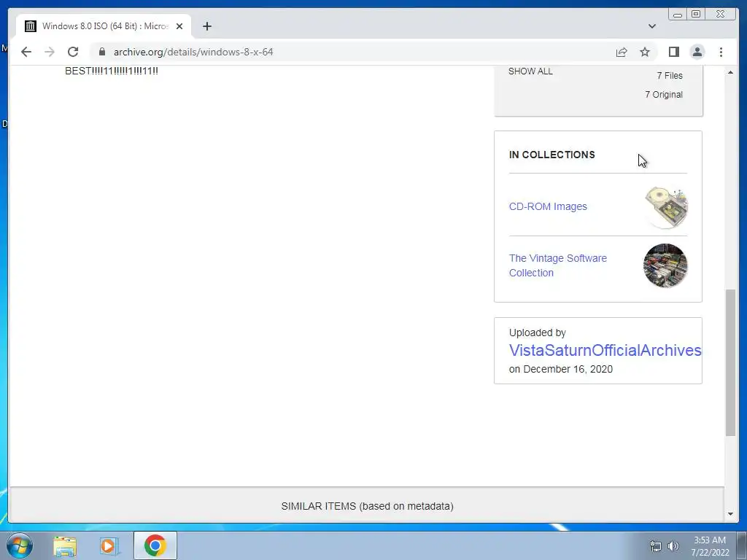Viewport: 747px width, 560px height.
Task: Click the CD-ROM Images thumbnail
Action: pyautogui.click(x=665, y=208)
